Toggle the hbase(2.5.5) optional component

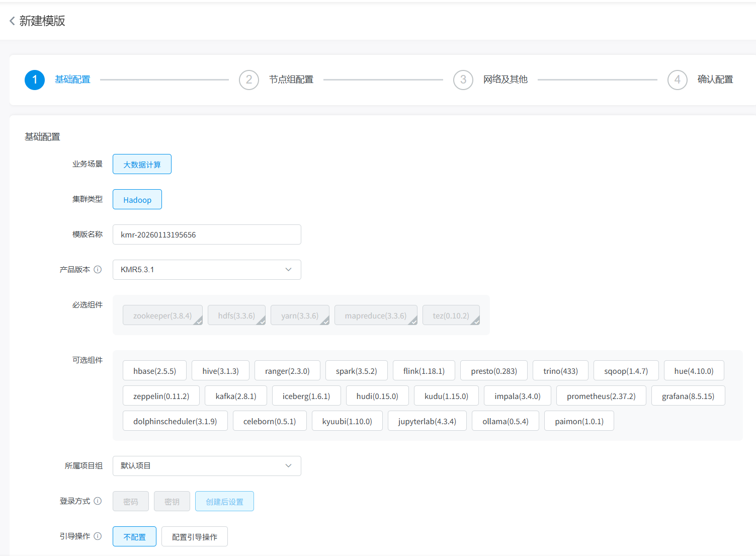(154, 371)
